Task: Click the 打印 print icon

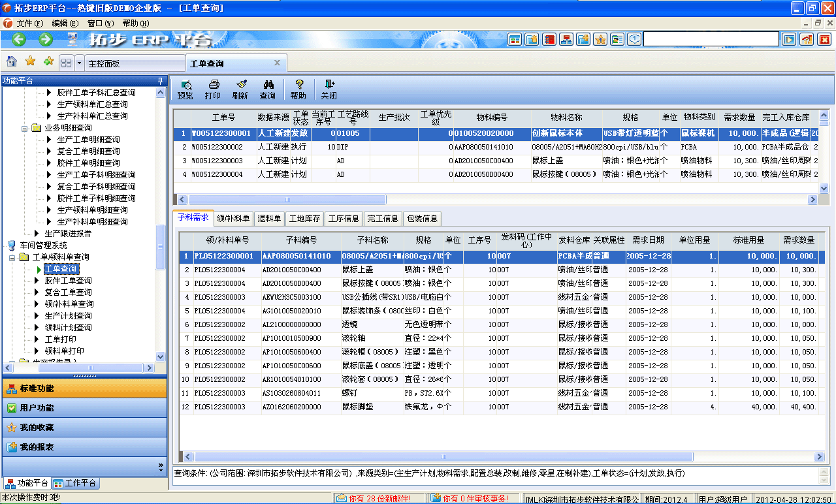Action: click(214, 88)
